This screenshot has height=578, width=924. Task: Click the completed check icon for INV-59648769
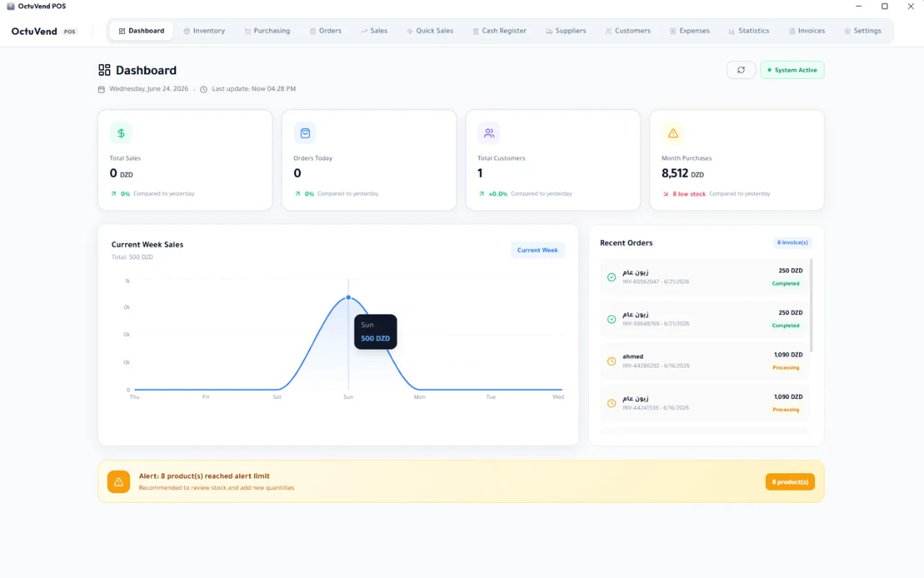coord(611,319)
